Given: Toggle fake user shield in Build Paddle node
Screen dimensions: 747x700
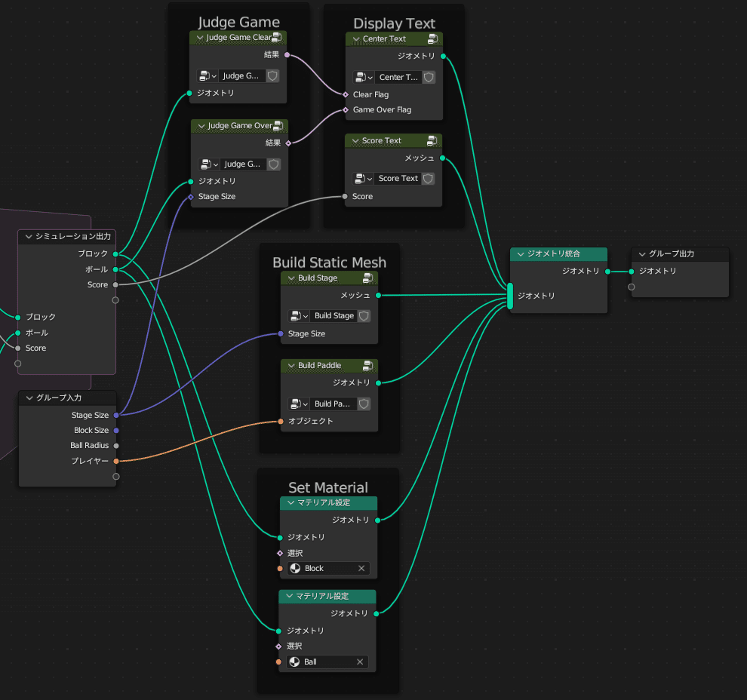Looking at the screenshot, I should pos(364,404).
